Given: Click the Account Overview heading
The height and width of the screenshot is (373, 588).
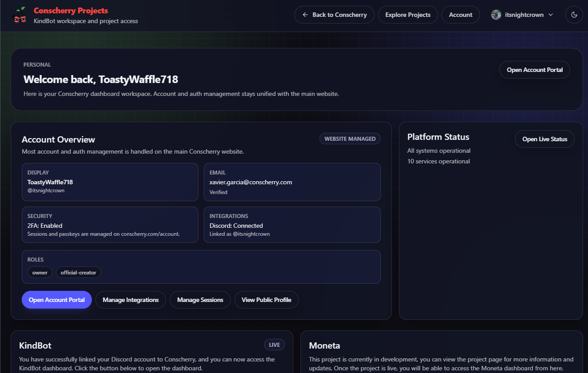Looking at the screenshot, I should (x=58, y=139).
